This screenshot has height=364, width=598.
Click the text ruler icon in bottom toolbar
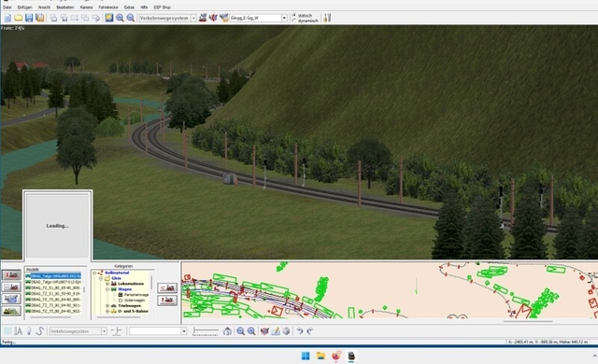tap(18, 331)
